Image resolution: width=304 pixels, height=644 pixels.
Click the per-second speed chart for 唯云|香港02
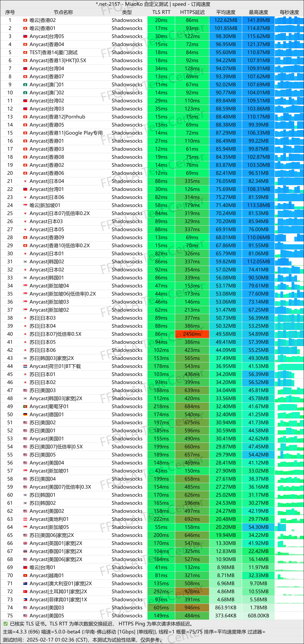point(289,20)
